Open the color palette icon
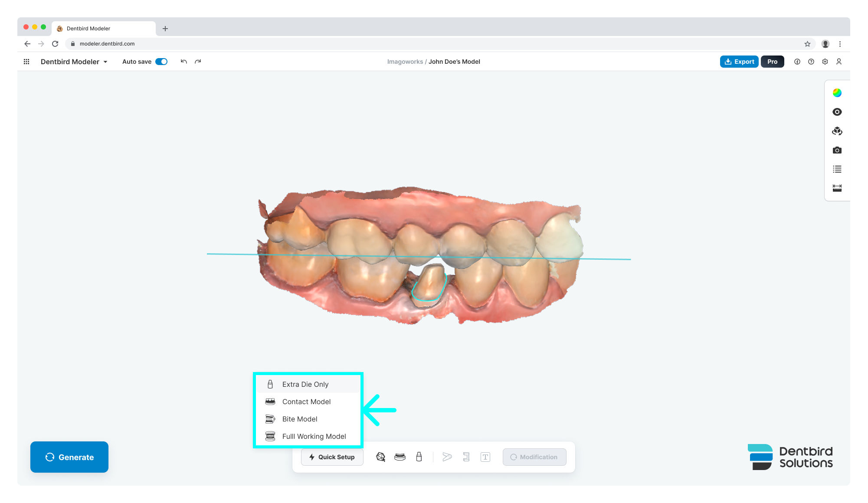 coord(837,93)
